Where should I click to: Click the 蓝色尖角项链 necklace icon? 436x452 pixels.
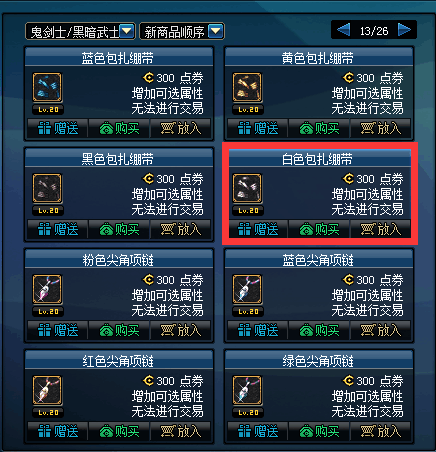247,289
